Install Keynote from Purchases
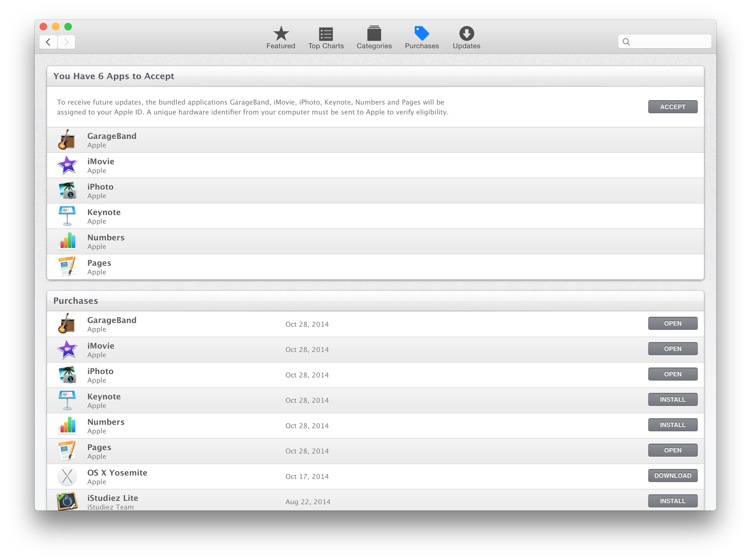This screenshot has width=751, height=560. click(x=672, y=399)
